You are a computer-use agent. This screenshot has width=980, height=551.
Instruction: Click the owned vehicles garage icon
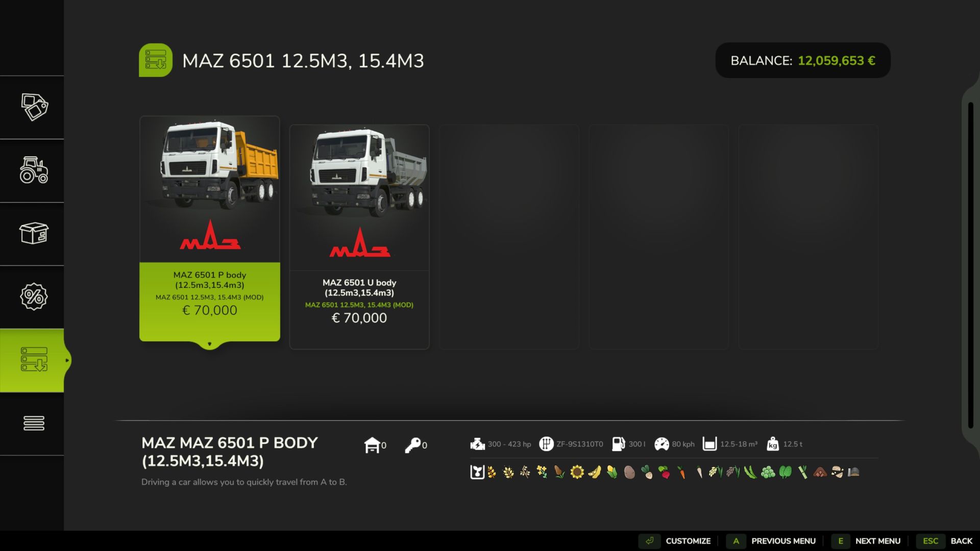372,445
